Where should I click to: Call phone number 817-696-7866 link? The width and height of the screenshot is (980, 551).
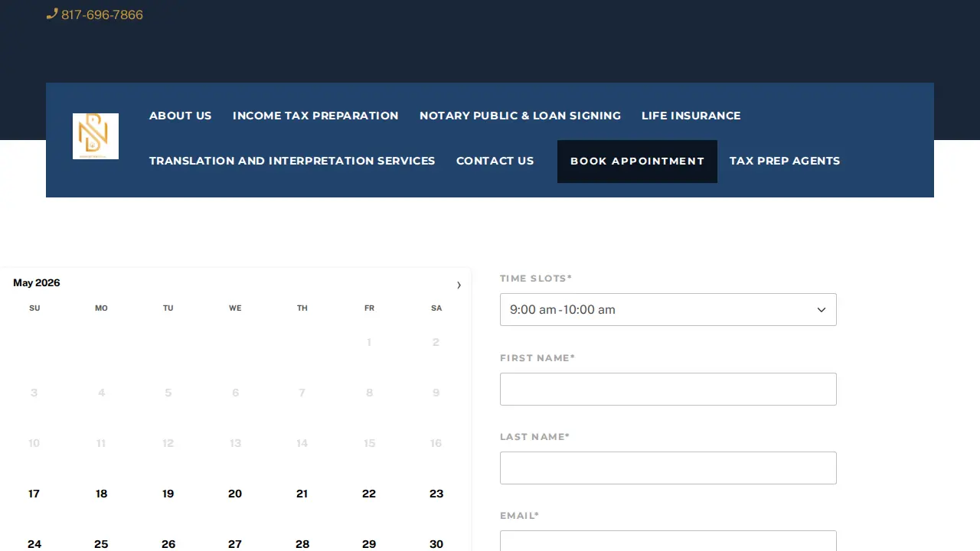[x=102, y=15]
